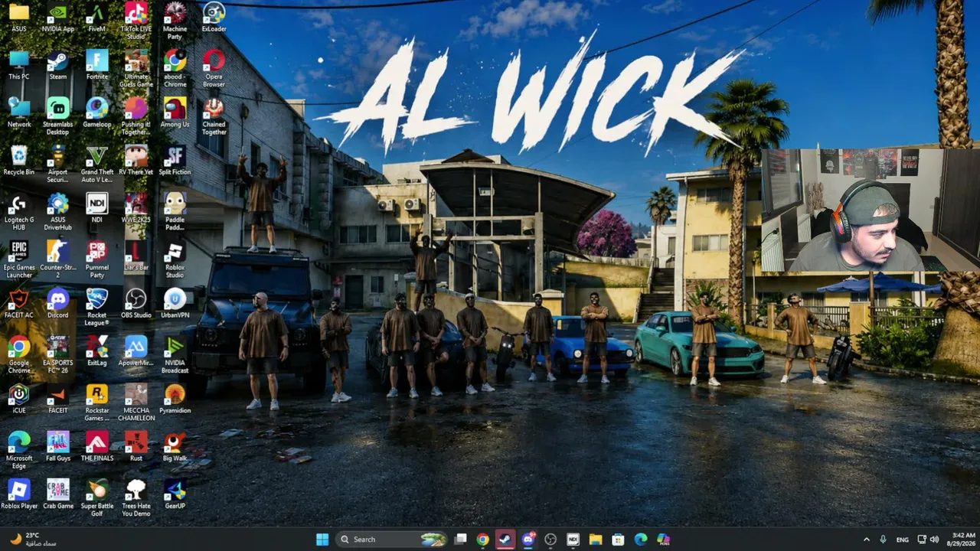Select the Pyramidion desktop icon
This screenshot has height=551, width=980.
click(175, 398)
